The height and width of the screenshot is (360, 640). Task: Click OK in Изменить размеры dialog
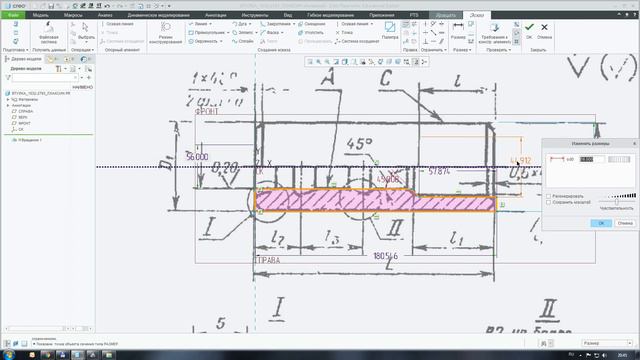click(601, 223)
